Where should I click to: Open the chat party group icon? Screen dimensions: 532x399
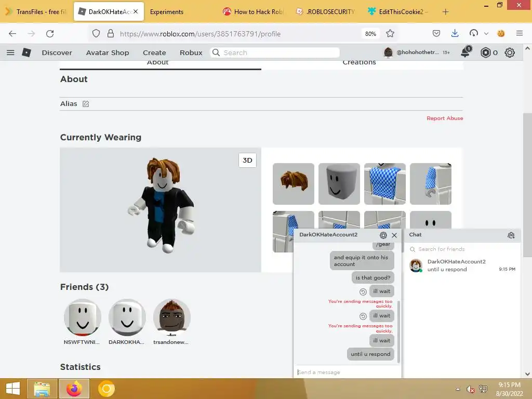pos(511,235)
